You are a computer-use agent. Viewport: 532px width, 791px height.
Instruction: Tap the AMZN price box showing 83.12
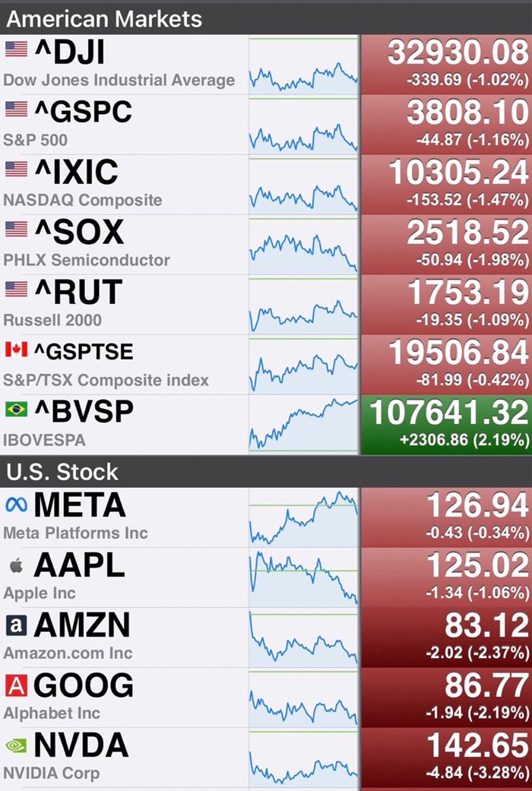[x=445, y=638]
